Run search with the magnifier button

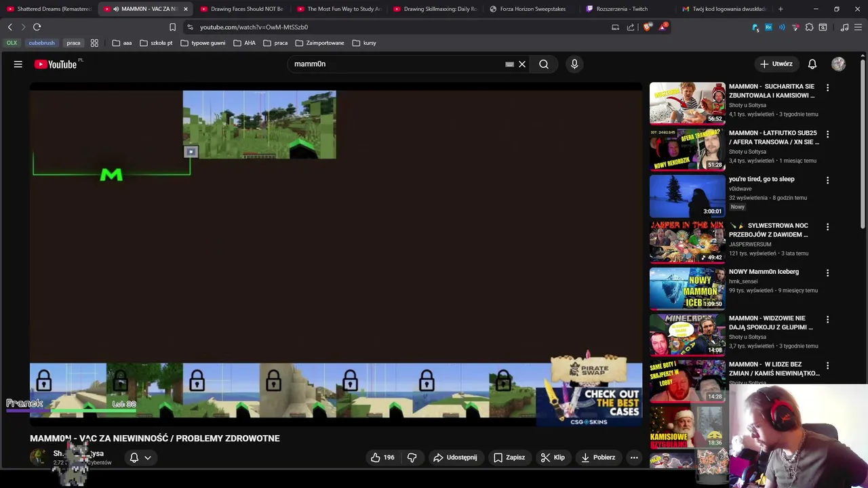tap(544, 64)
